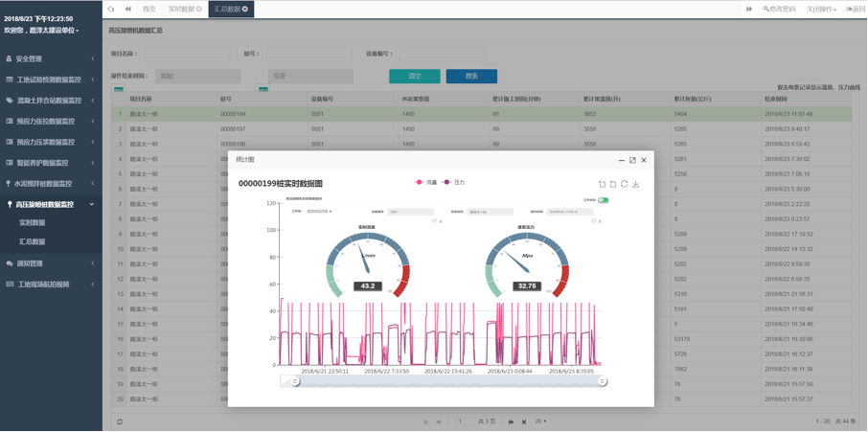Click the page refresh icon in top tab bar
The width and height of the screenshot is (868, 432).
point(111,9)
